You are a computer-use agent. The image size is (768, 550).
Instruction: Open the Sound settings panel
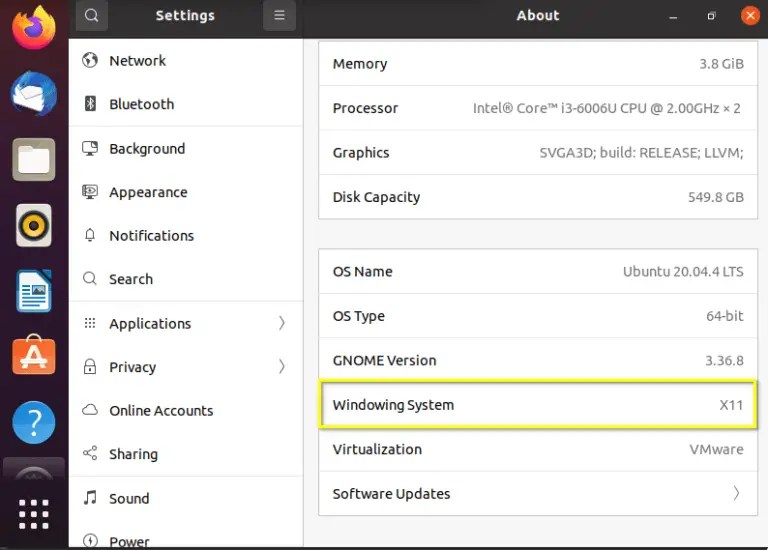coord(186,498)
